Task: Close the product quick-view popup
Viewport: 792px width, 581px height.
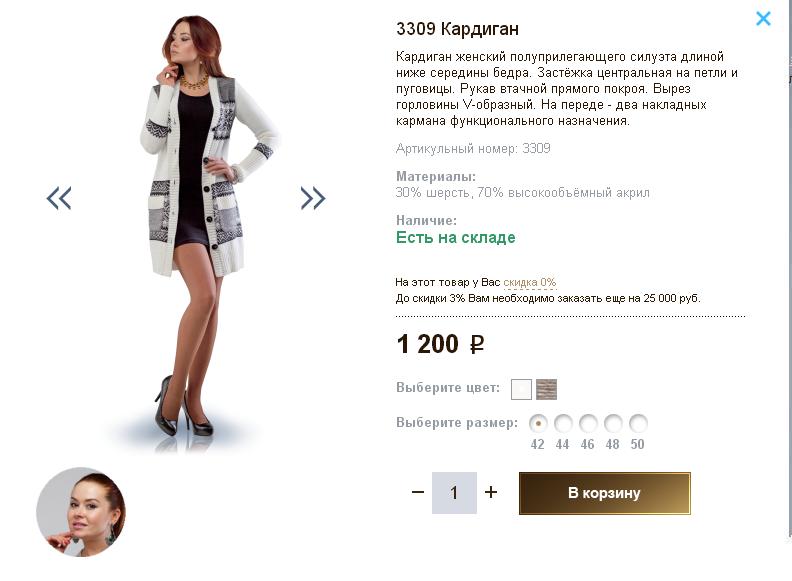Action: (763, 18)
